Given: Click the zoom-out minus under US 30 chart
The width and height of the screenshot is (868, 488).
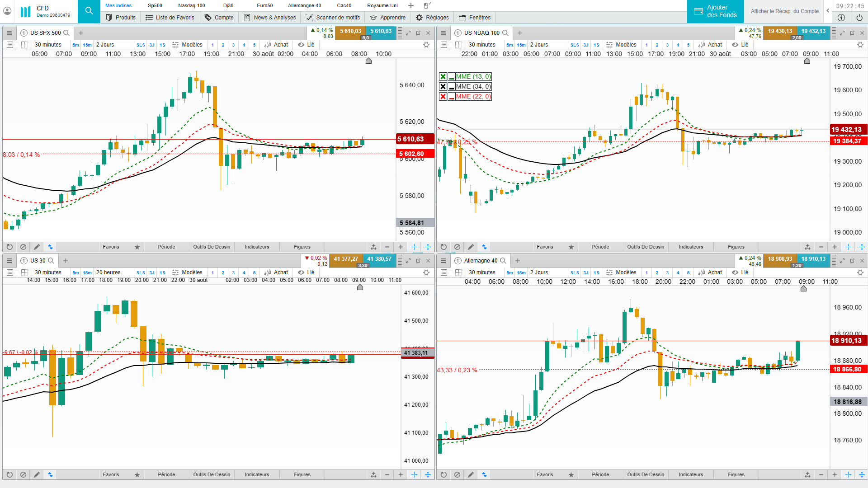Looking at the screenshot, I should [387, 475].
